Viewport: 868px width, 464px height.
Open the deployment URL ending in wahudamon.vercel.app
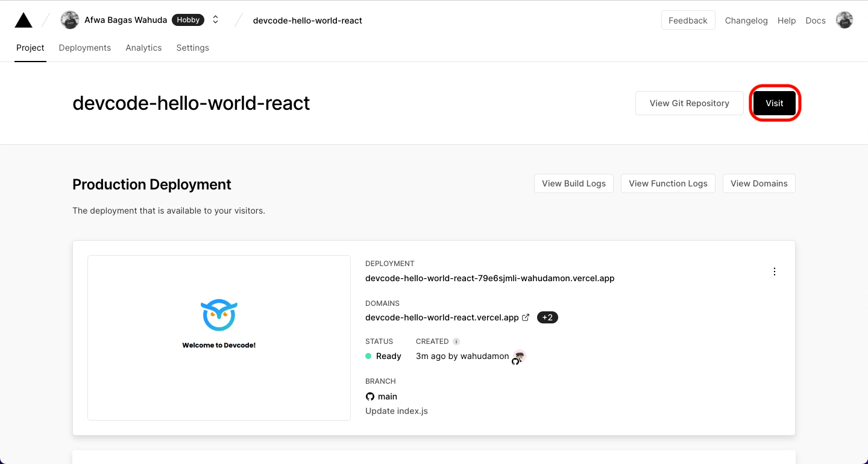(x=490, y=278)
